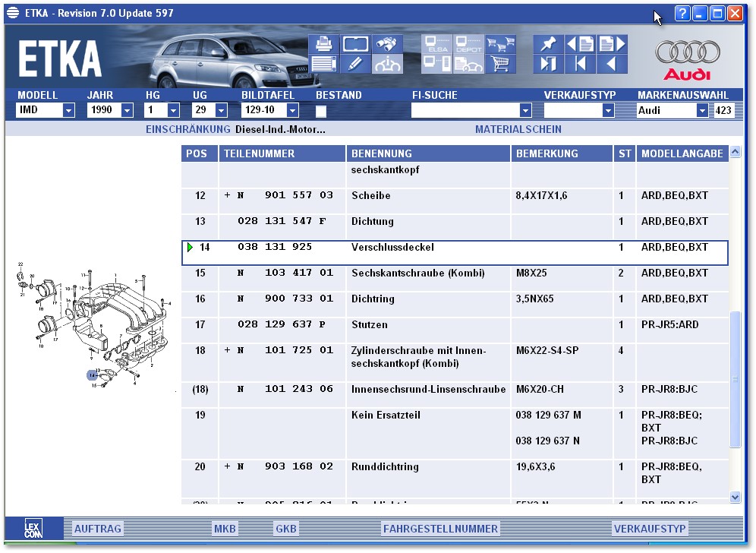Image resolution: width=756 pixels, height=553 pixels.
Task: Switch to the MKB tab
Action: tap(225, 529)
